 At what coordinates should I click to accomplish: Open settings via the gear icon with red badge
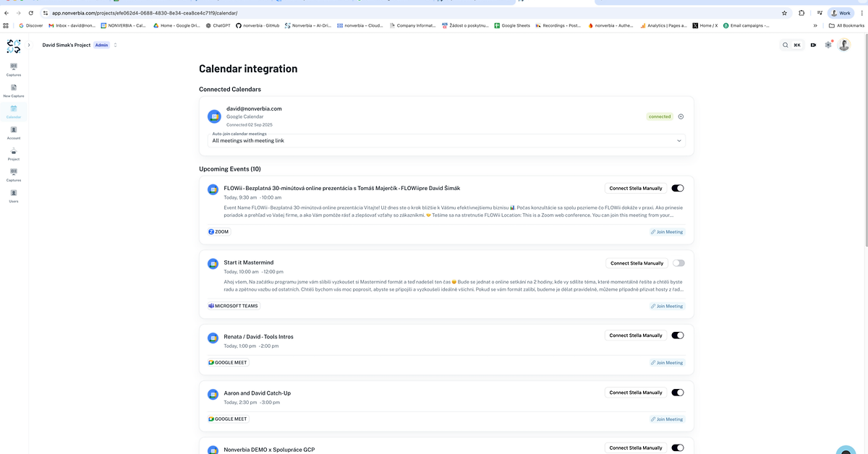tap(828, 45)
